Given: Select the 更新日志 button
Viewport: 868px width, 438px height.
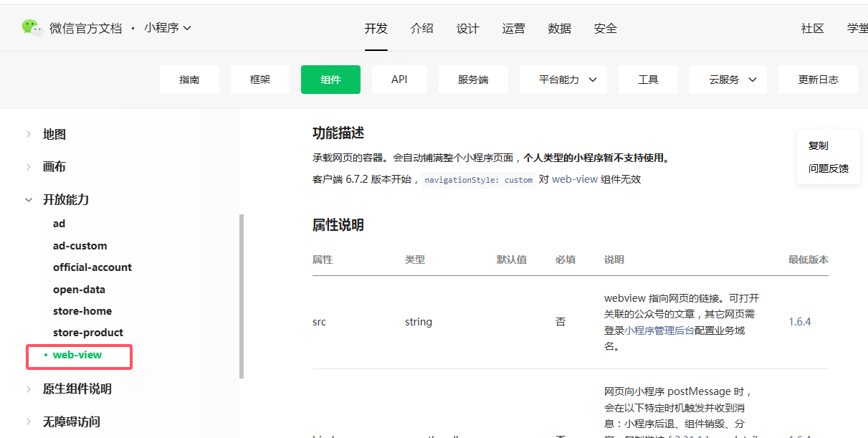Looking at the screenshot, I should 818,80.
